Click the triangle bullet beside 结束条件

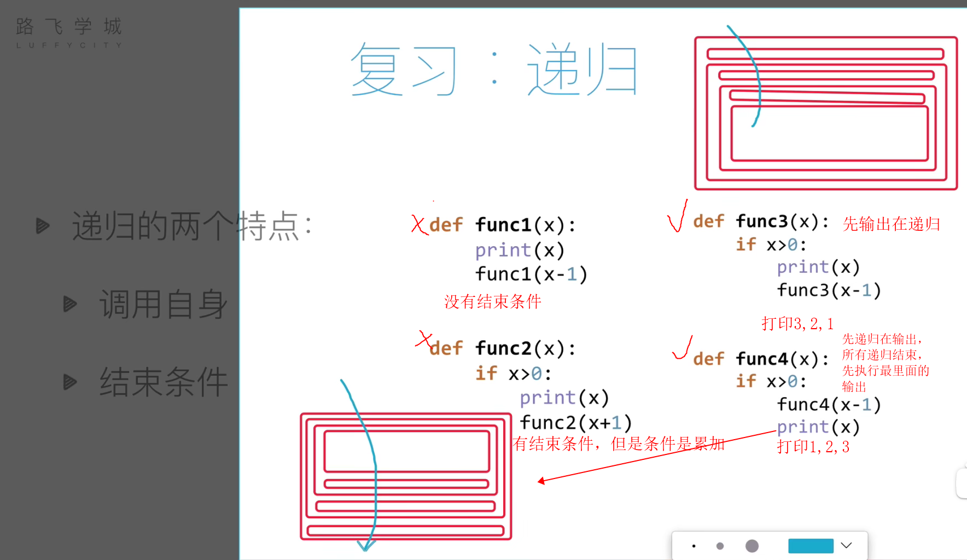coord(70,382)
